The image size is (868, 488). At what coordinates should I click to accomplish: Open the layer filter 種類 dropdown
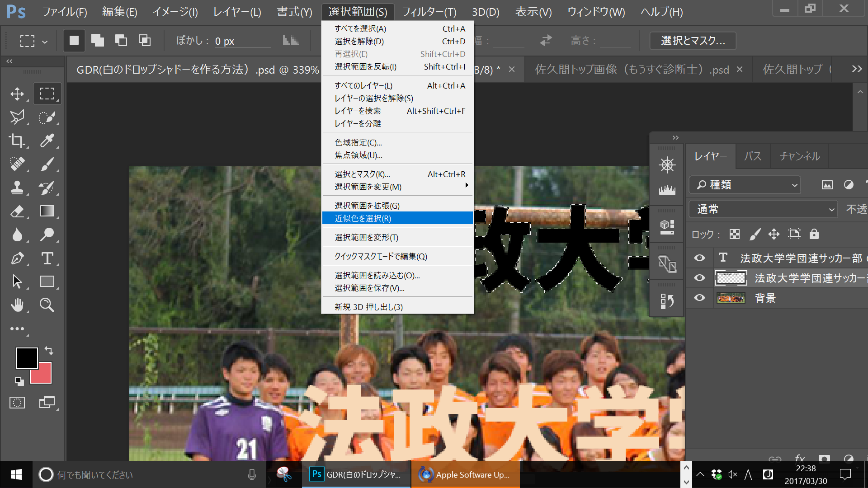745,185
